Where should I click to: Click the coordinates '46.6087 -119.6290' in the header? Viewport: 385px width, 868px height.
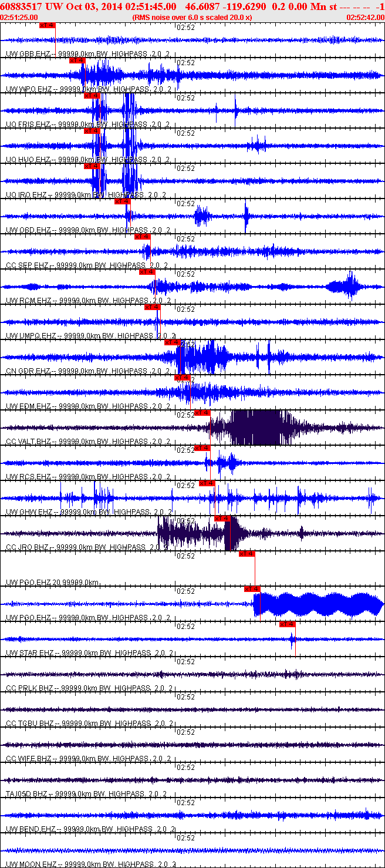pos(226,6)
